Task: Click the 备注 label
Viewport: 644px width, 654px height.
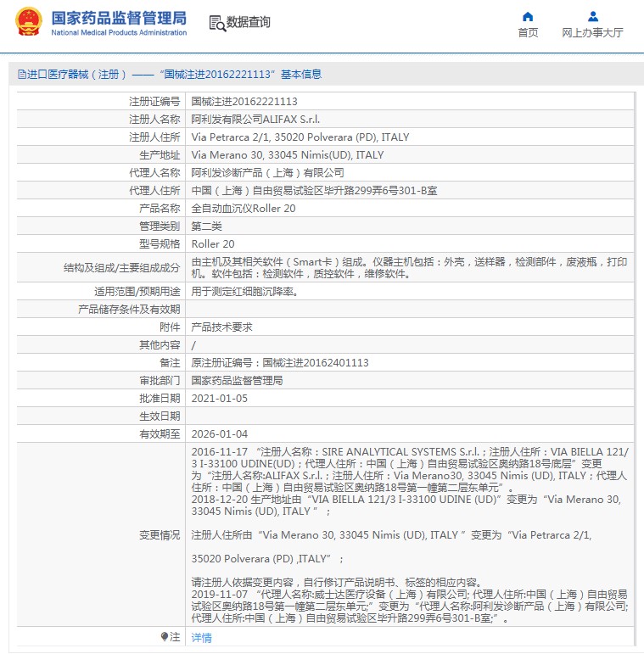Action: pyautogui.click(x=170, y=363)
